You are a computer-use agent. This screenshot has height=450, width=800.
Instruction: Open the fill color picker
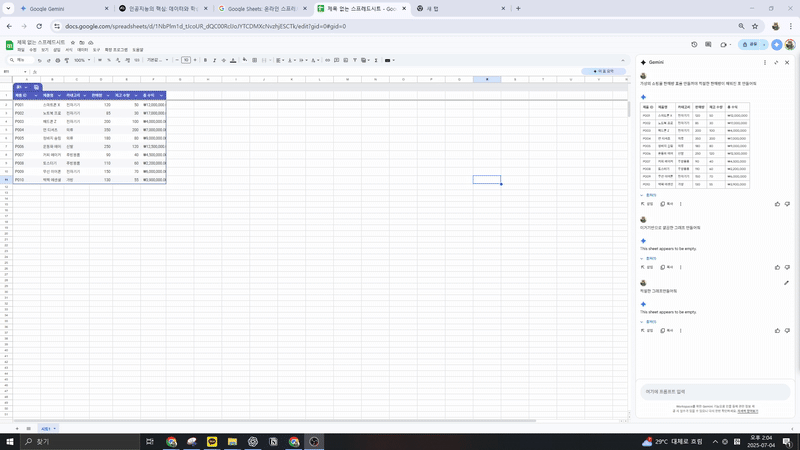point(245,60)
